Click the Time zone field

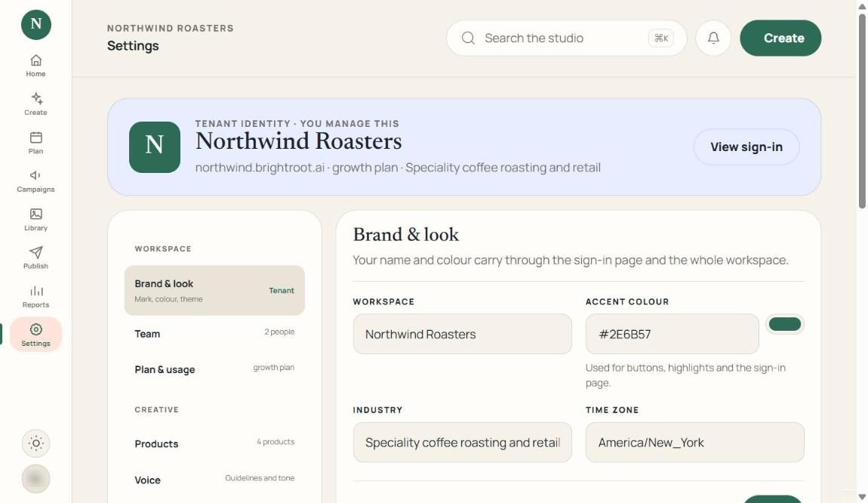coord(694,442)
